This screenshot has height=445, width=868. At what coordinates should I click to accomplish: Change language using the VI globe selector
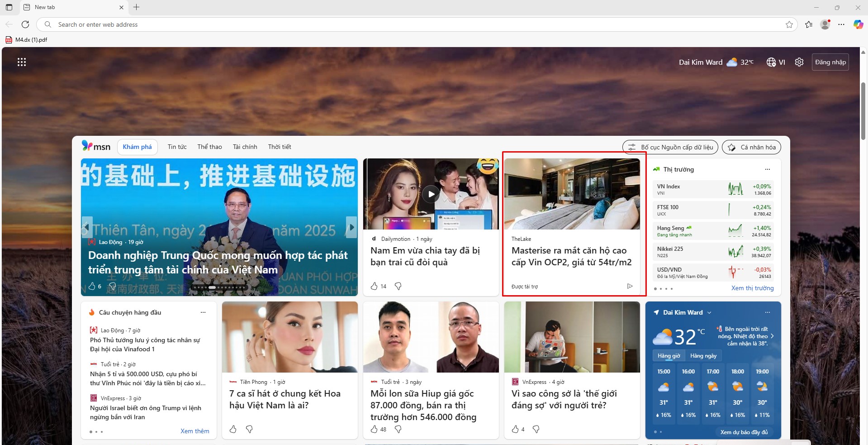tap(776, 62)
